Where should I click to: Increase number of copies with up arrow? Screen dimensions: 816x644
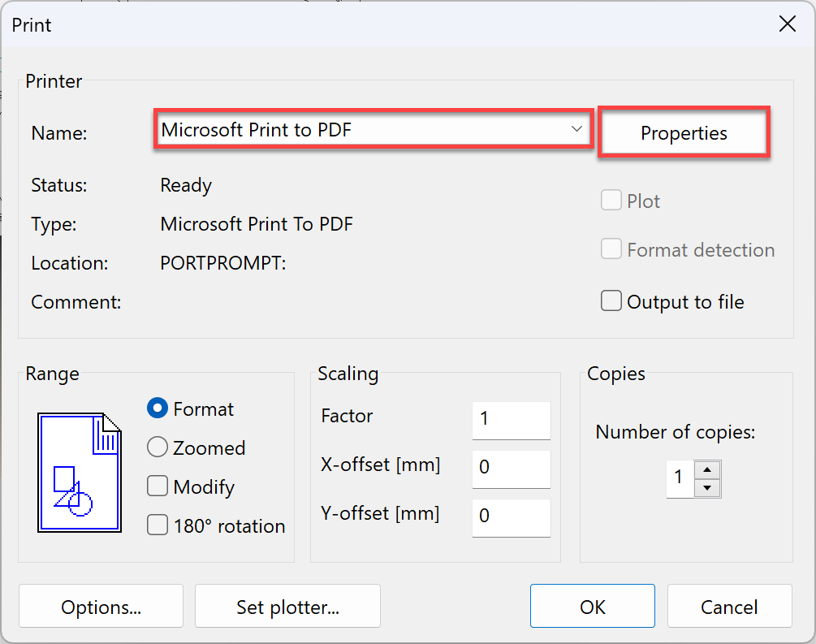tap(708, 469)
